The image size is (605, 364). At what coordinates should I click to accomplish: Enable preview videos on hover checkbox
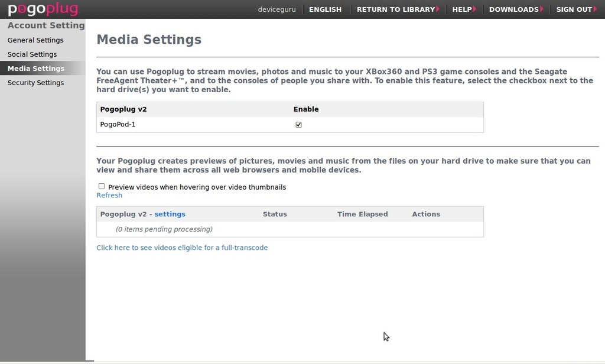102,187
